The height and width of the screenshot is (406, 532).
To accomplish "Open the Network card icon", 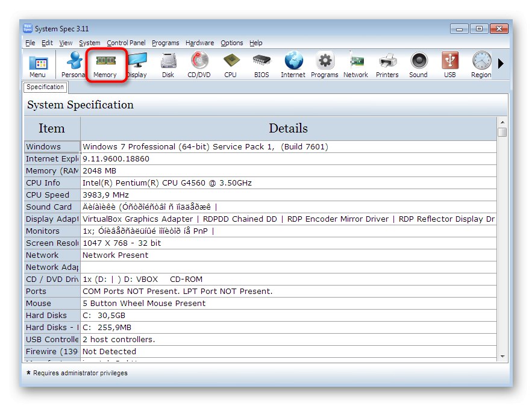I will (355, 65).
